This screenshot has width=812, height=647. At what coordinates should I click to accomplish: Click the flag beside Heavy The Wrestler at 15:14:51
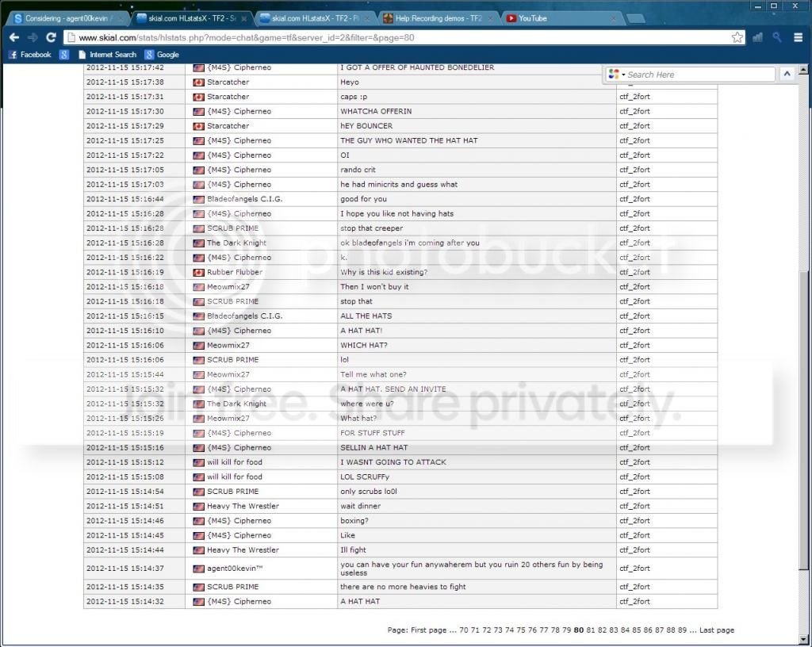tap(198, 506)
